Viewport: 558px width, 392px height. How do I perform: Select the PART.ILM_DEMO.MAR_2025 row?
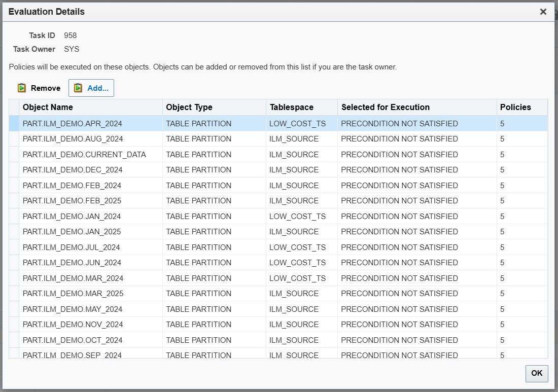pyautogui.click(x=73, y=294)
